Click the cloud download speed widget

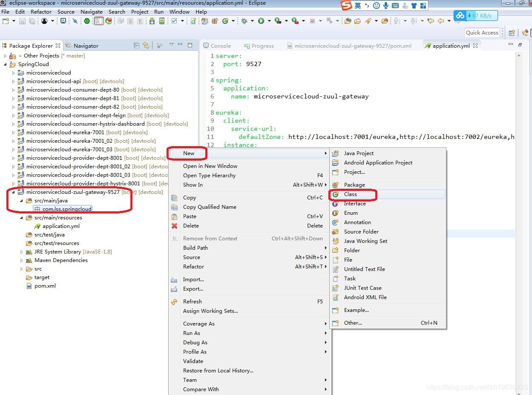click(475, 16)
